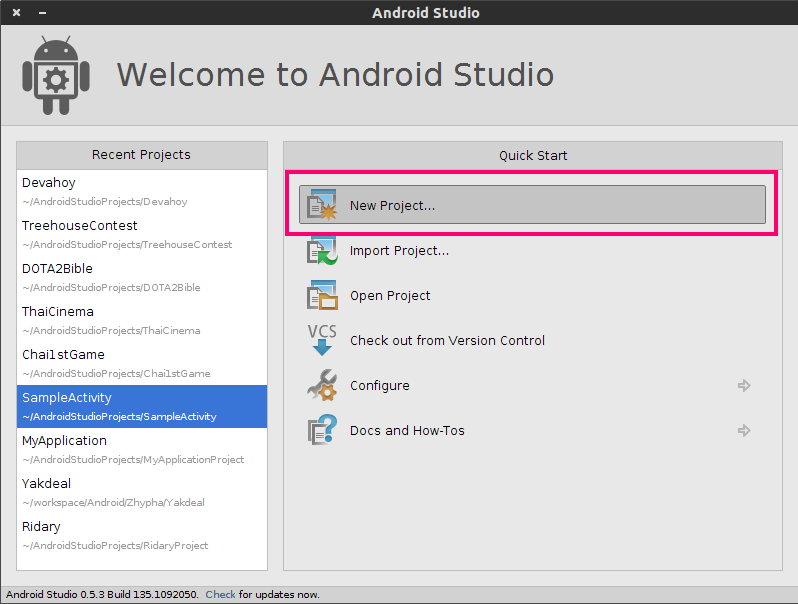The height and width of the screenshot is (604, 798).
Task: Choose Import Project... option
Action: click(x=400, y=251)
